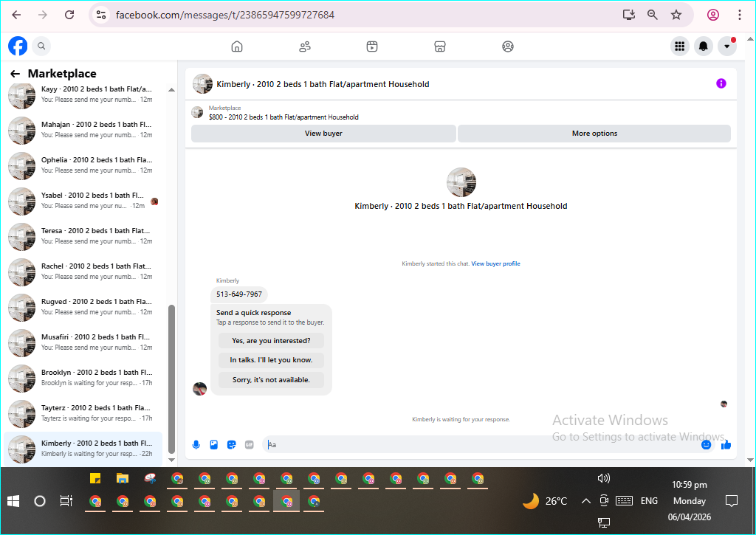The width and height of the screenshot is (756, 535).
Task: Open Sticky Notes in taskbar
Action: (95, 479)
